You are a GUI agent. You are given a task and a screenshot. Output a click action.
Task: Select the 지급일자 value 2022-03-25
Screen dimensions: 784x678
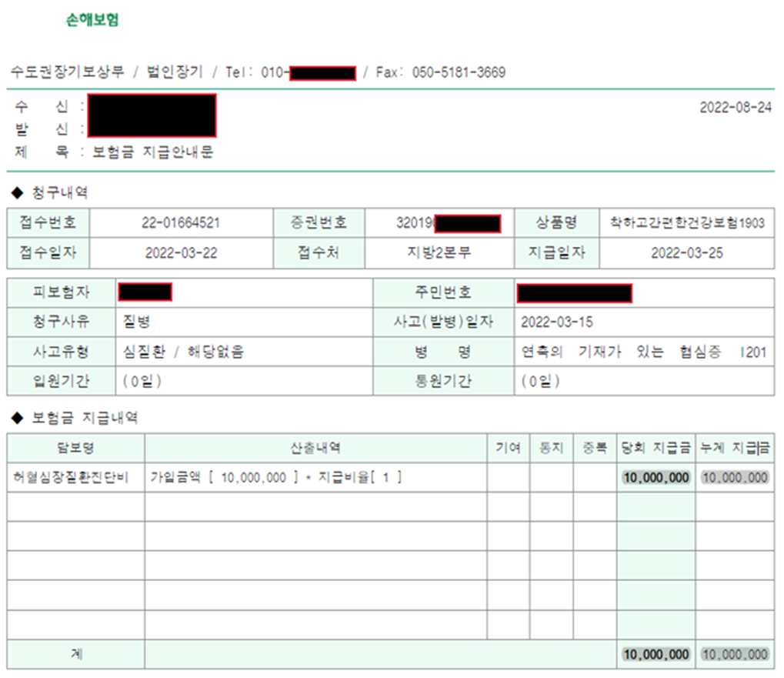tap(686, 252)
